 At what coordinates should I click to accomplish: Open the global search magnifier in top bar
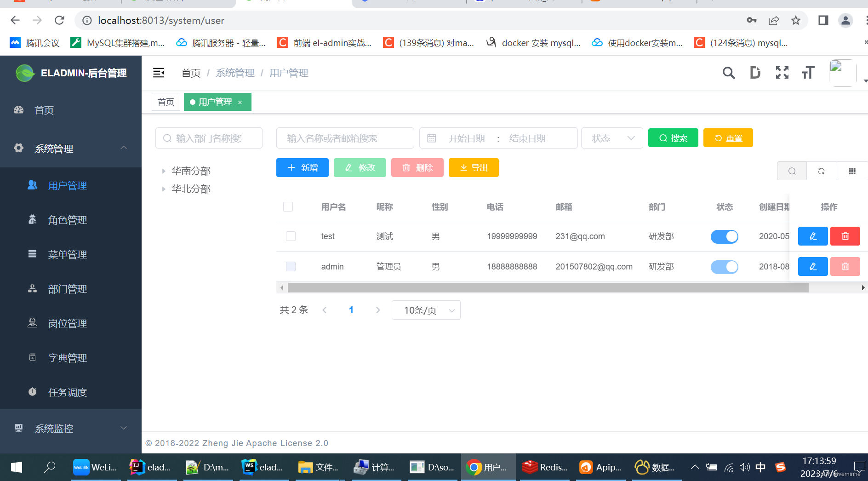tap(729, 73)
